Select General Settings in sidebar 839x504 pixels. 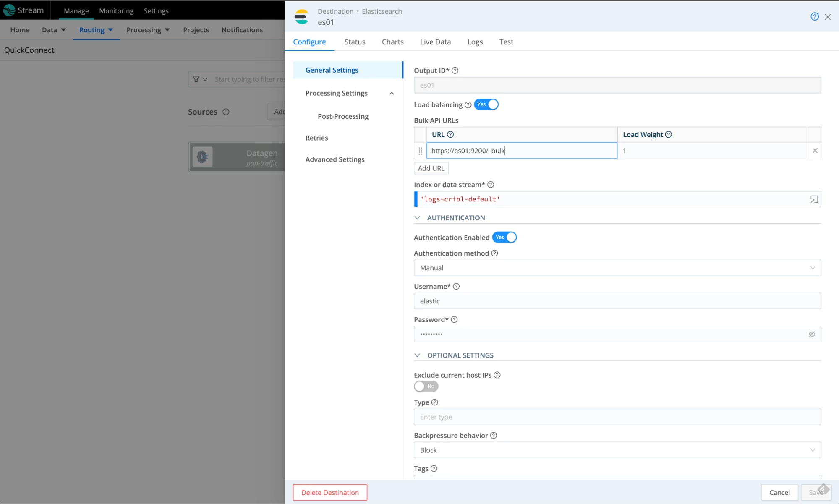pyautogui.click(x=348, y=70)
